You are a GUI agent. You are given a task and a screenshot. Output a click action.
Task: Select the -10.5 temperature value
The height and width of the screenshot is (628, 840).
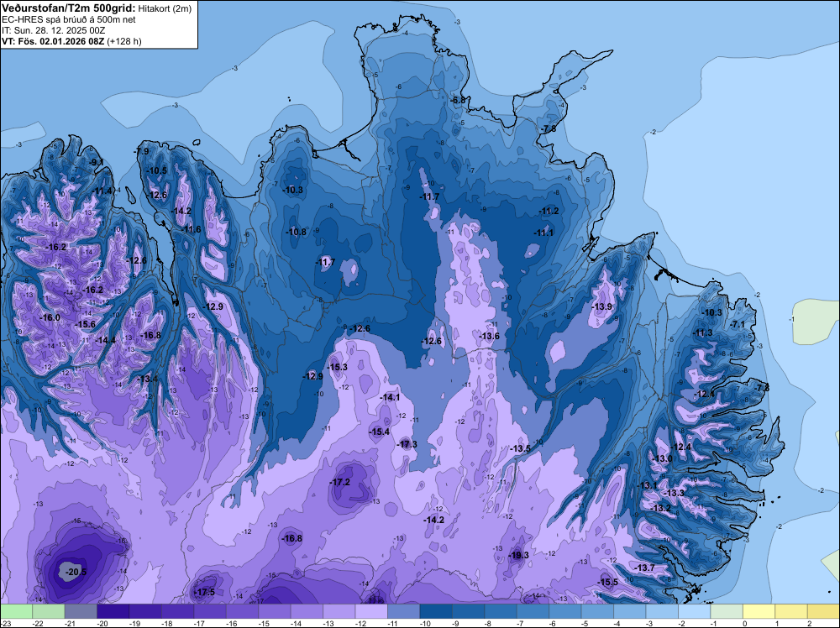pyautogui.click(x=158, y=170)
